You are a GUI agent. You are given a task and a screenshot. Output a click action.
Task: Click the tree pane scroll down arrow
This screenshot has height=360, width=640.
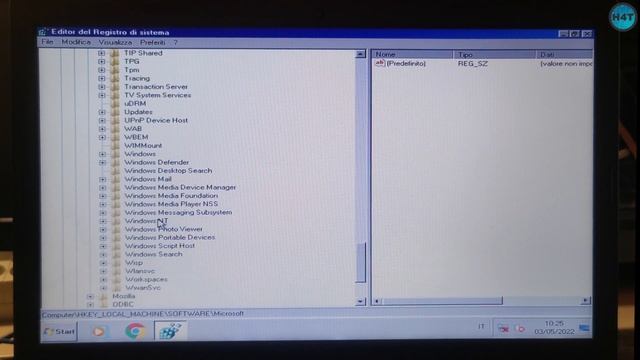click(360, 301)
